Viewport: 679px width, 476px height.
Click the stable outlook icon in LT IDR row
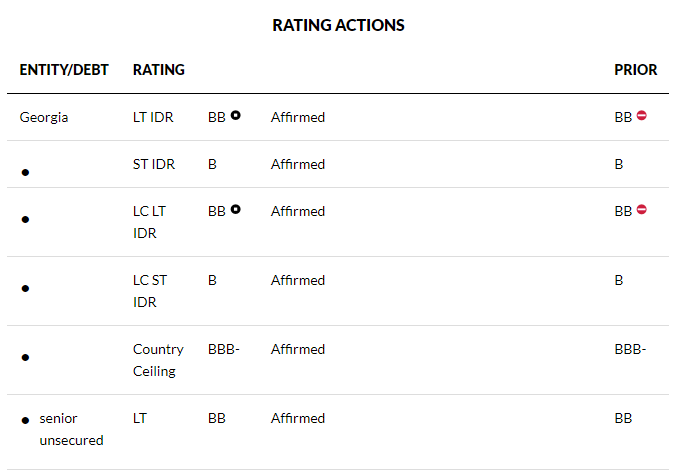pyautogui.click(x=236, y=116)
